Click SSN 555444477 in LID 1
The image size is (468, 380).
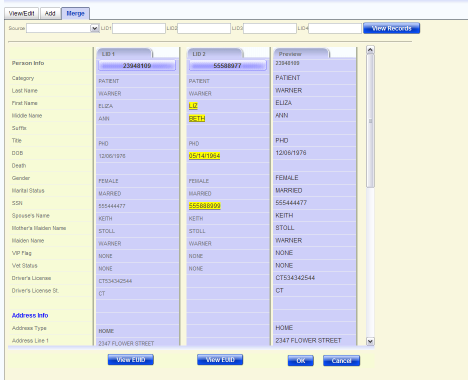click(112, 206)
